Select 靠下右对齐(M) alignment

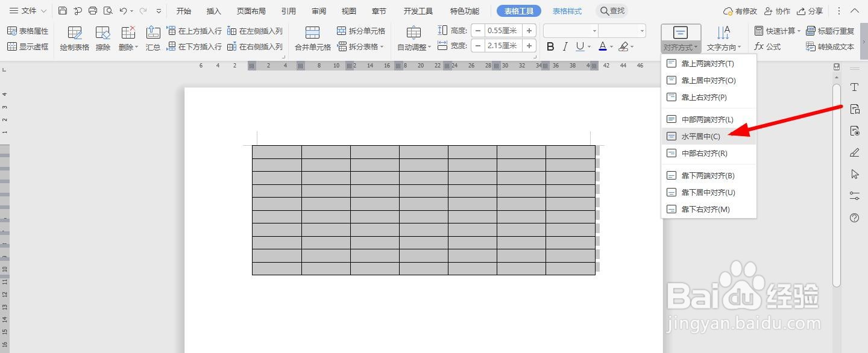708,209
